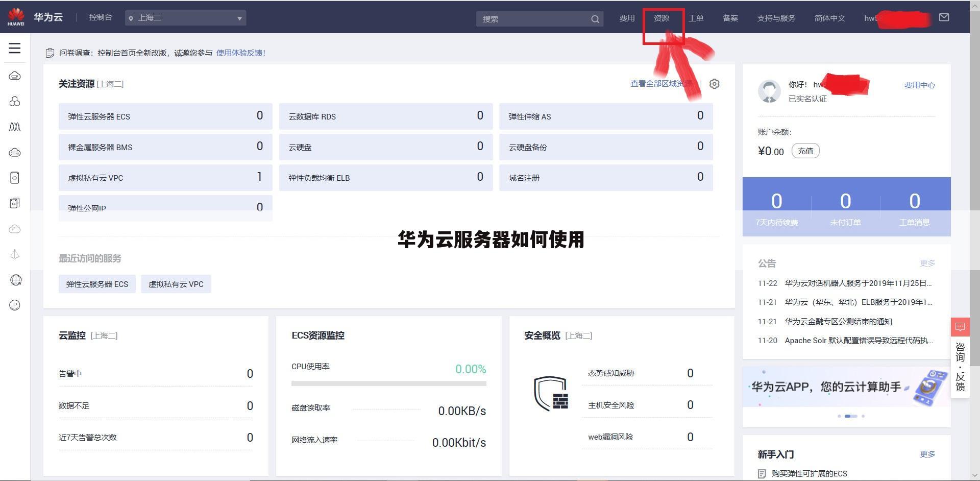Click the security shield icon
Image resolution: width=980 pixels, height=481 pixels.
click(551, 394)
